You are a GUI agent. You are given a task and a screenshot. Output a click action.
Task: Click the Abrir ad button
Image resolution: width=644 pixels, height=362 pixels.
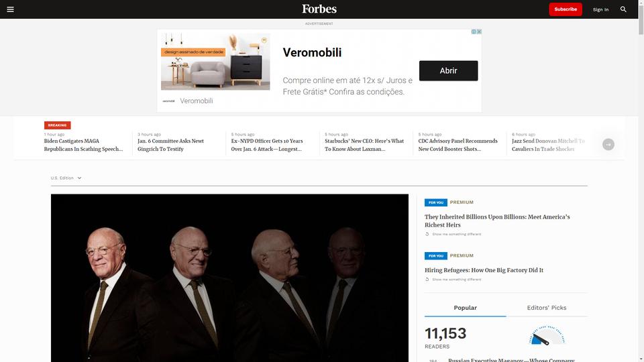(x=448, y=70)
